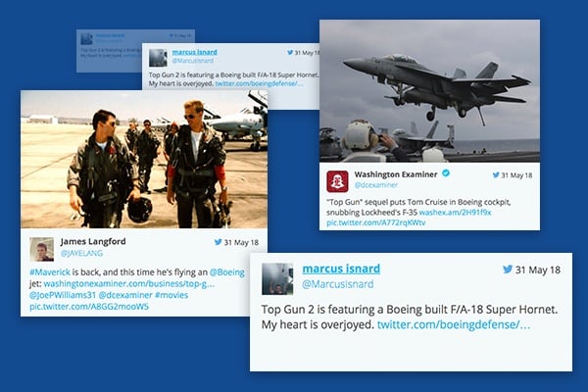Open the #Maverick hashtag
This screenshot has width=588, height=392.
50,272
